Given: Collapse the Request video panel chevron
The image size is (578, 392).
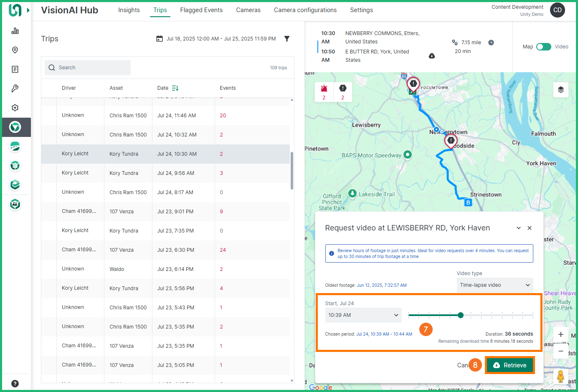Looking at the screenshot, I should tap(518, 228).
